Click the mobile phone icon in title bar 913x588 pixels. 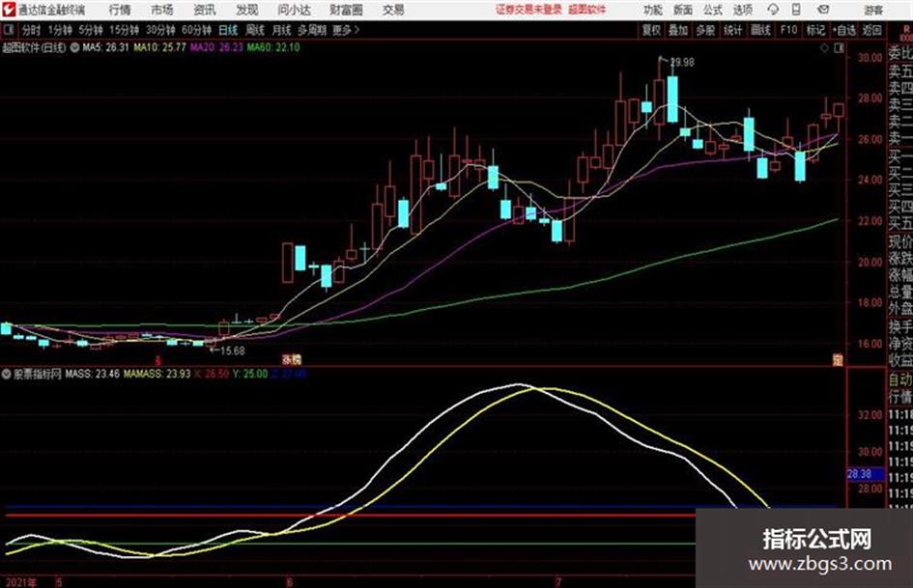click(x=796, y=10)
